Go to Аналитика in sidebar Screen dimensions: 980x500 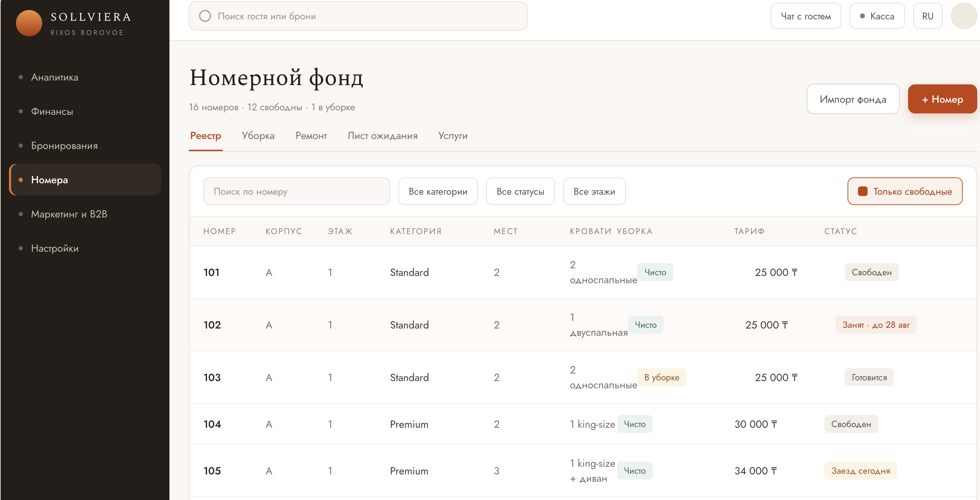click(x=85, y=77)
